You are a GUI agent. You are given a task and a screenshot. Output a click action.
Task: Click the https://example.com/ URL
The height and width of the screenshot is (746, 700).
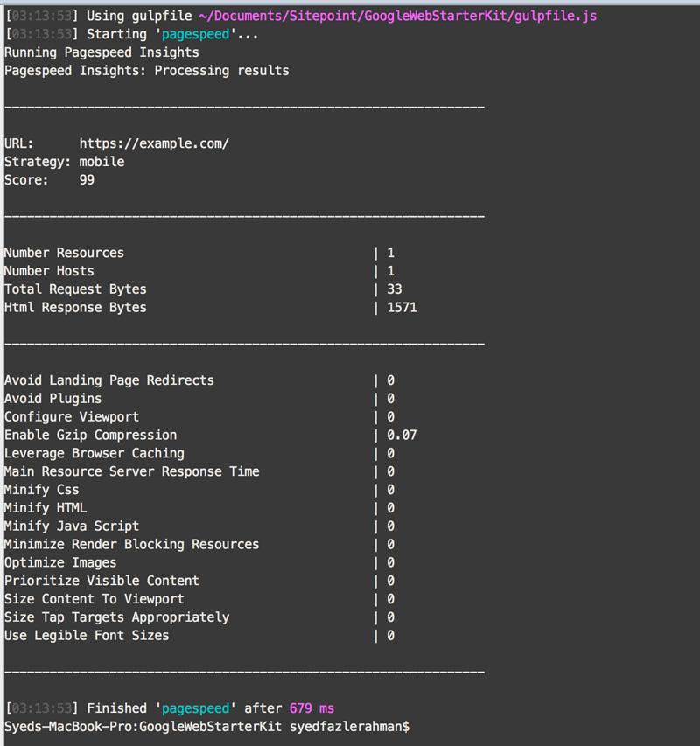click(x=154, y=143)
